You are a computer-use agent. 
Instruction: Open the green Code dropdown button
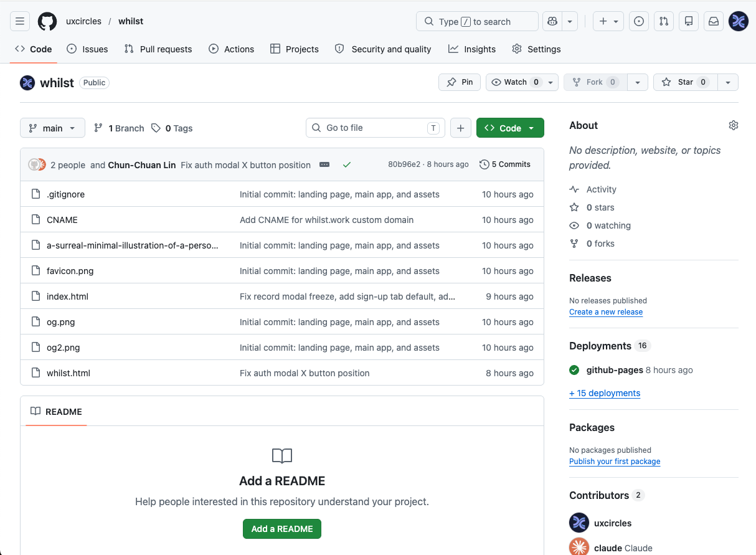(510, 128)
